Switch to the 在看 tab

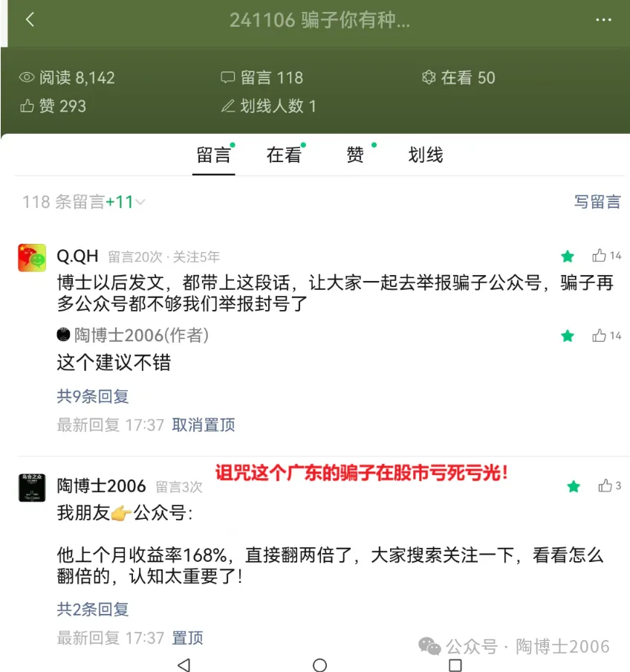click(284, 155)
